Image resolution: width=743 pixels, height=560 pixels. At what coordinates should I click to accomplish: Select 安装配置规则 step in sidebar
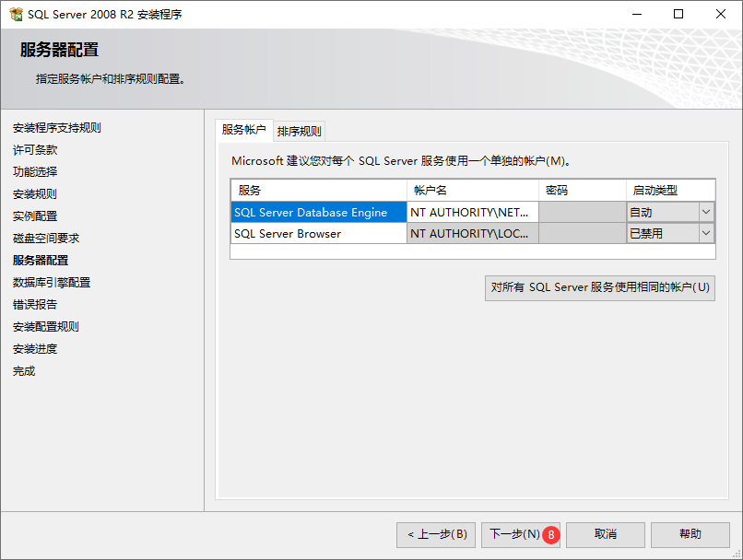coord(46,327)
